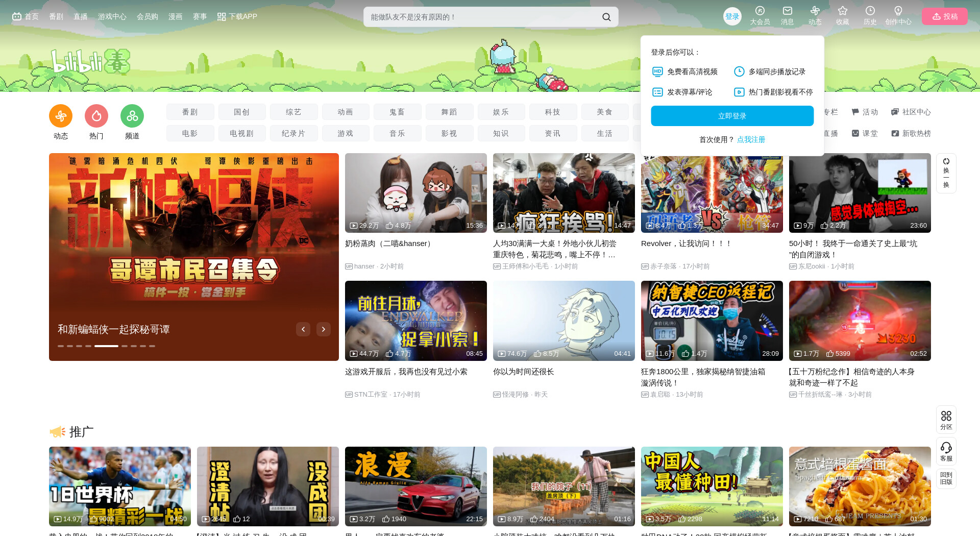Click the orange 动态 circle icon
The image size is (980, 536).
click(x=61, y=116)
